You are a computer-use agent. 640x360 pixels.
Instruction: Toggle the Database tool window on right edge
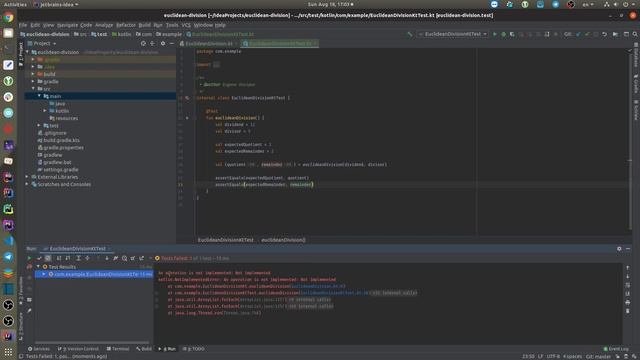tap(636, 56)
